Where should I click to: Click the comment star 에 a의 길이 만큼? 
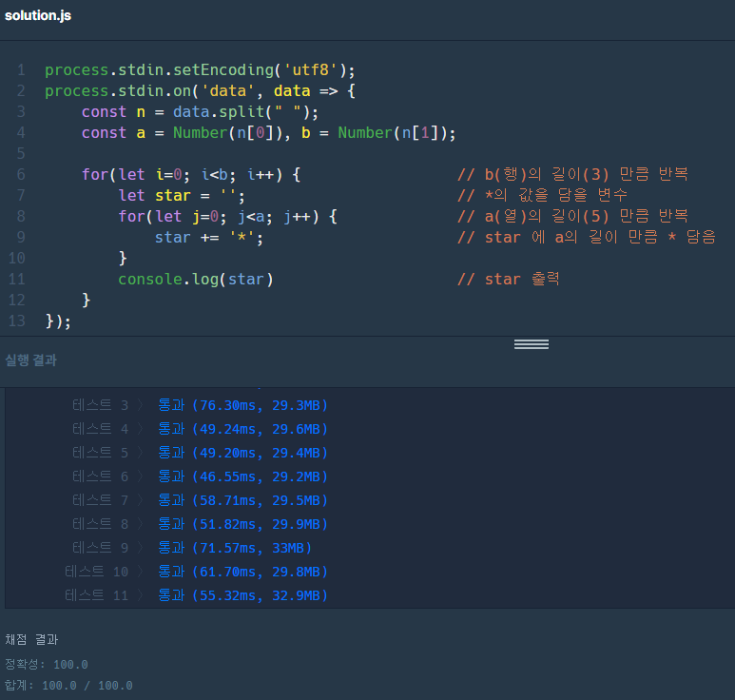[x=587, y=237]
